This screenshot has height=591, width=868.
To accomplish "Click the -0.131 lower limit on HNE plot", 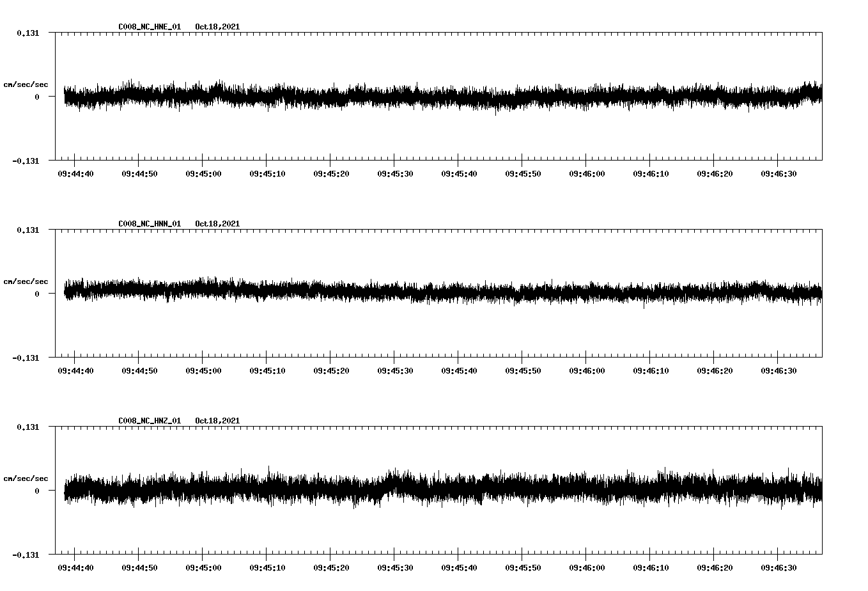I will click(x=26, y=161).
